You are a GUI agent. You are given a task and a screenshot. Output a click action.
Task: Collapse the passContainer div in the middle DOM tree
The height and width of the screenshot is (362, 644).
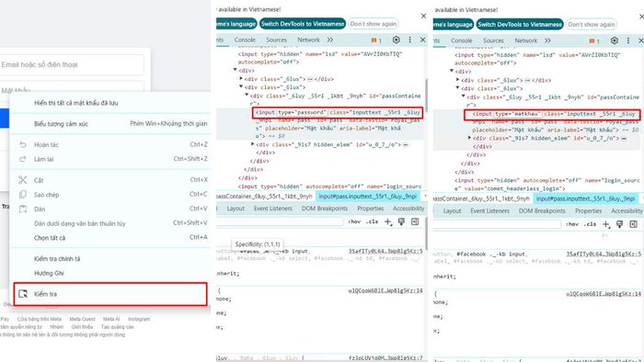247,96
